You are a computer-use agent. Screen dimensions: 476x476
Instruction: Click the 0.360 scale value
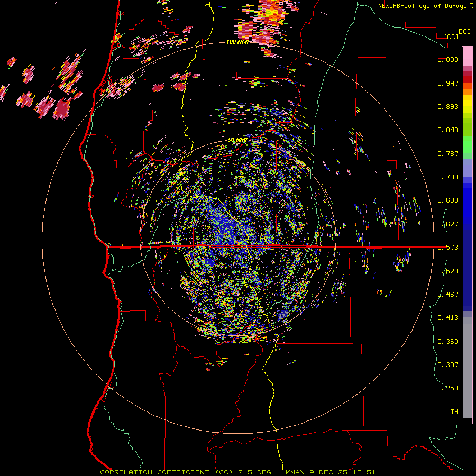(x=448, y=342)
